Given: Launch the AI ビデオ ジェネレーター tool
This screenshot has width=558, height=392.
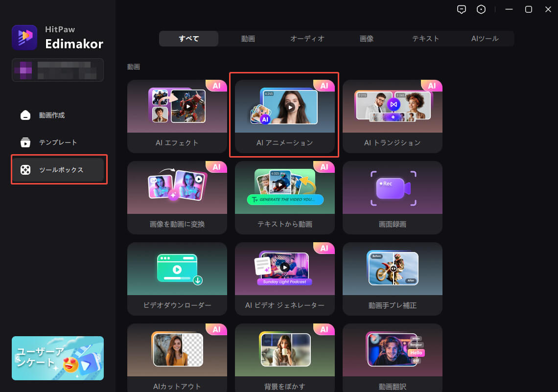Looking at the screenshot, I should point(284,278).
